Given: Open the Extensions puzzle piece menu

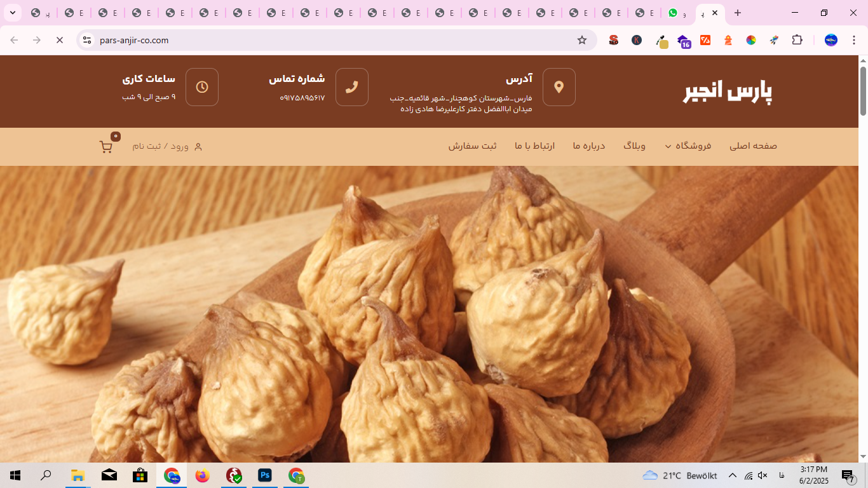Looking at the screenshot, I should click(797, 40).
